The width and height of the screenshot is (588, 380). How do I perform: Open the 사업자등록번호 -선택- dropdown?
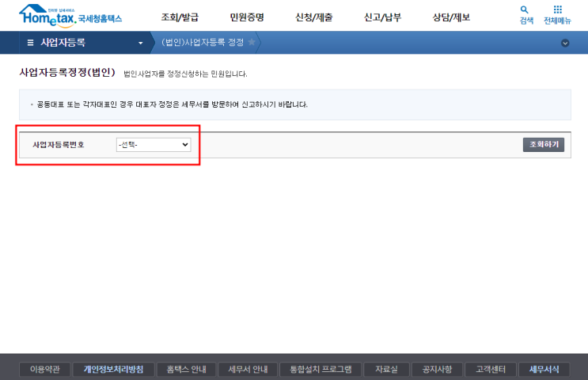pos(154,144)
